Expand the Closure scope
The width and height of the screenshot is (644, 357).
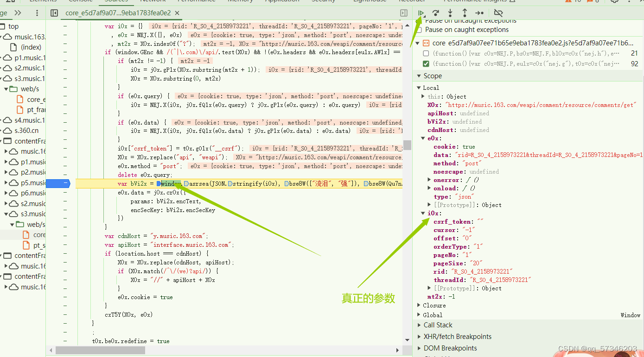pyautogui.click(x=419, y=306)
